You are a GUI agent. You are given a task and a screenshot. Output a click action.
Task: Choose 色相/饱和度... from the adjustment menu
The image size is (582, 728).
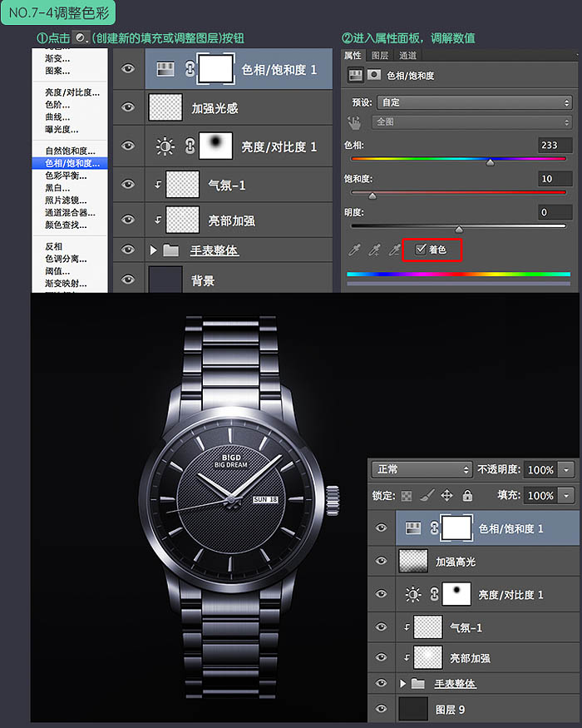[x=70, y=163]
